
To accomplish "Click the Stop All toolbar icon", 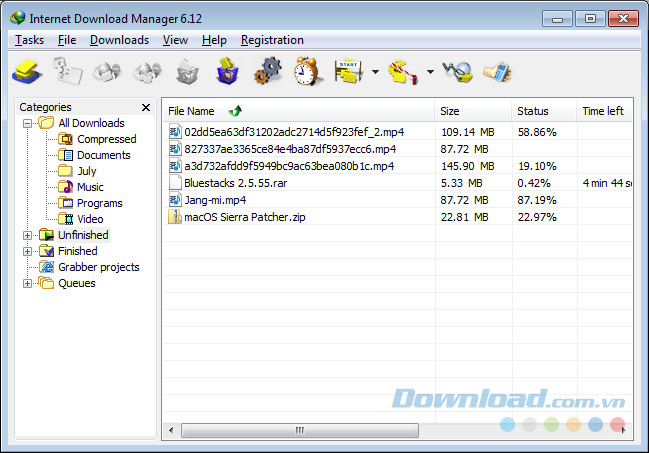I will tap(147, 72).
